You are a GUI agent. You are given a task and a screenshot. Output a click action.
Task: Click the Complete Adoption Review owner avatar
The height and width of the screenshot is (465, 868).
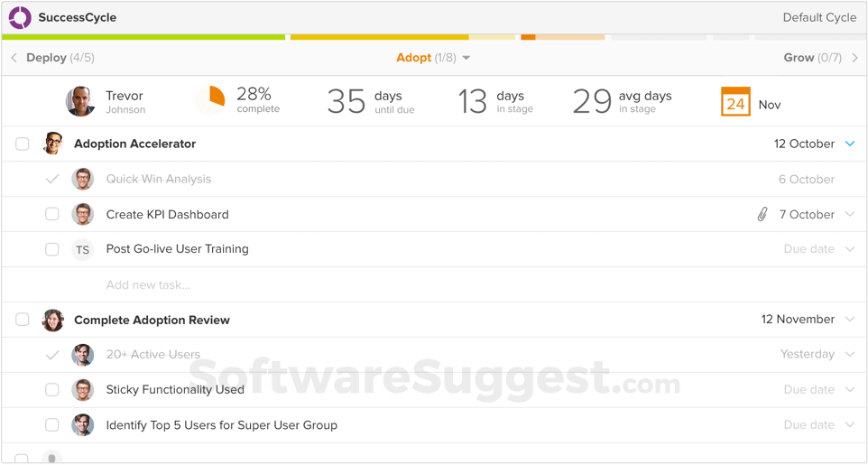pos(53,320)
